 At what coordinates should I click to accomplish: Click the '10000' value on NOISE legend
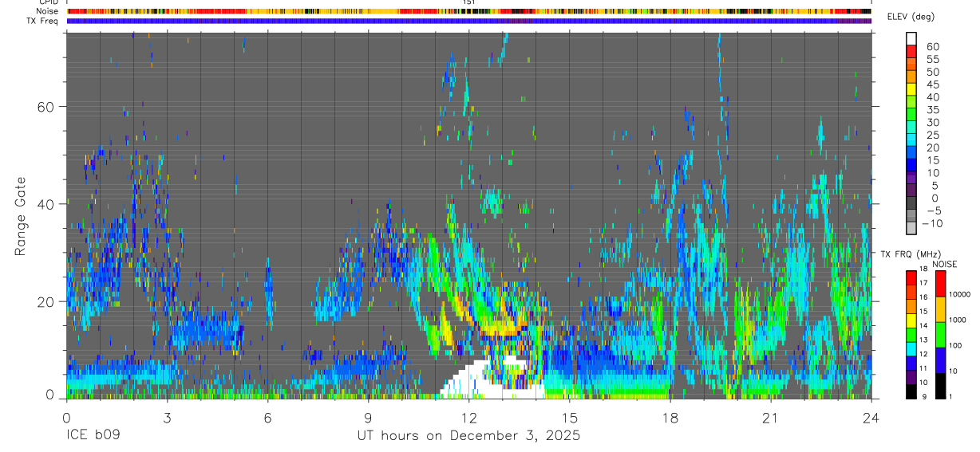(x=959, y=294)
